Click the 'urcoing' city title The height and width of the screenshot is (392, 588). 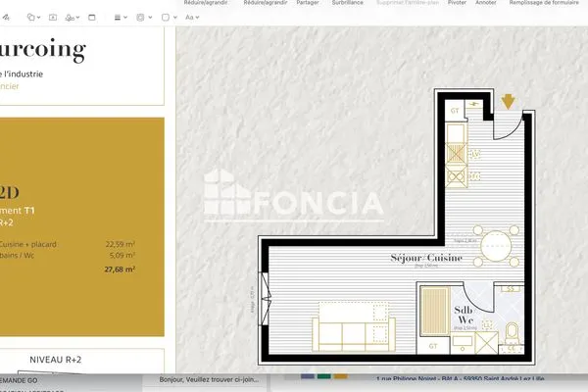(43, 49)
